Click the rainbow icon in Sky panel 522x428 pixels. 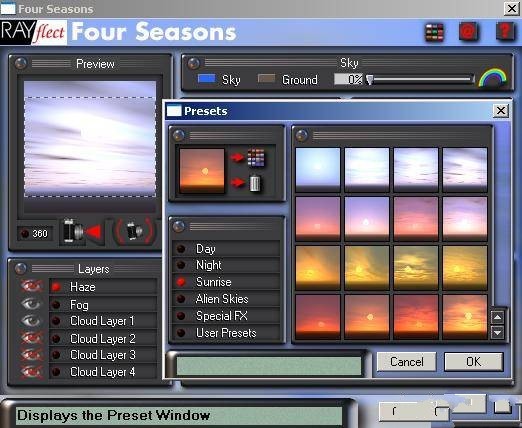[492, 78]
